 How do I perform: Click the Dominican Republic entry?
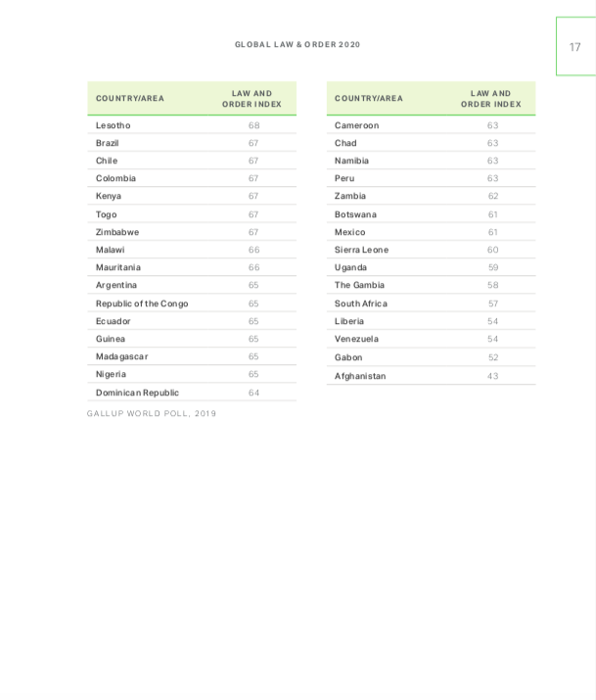click(x=137, y=393)
